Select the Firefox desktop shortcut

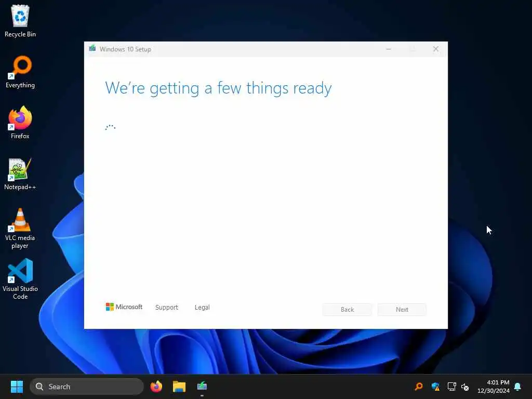pyautogui.click(x=20, y=123)
